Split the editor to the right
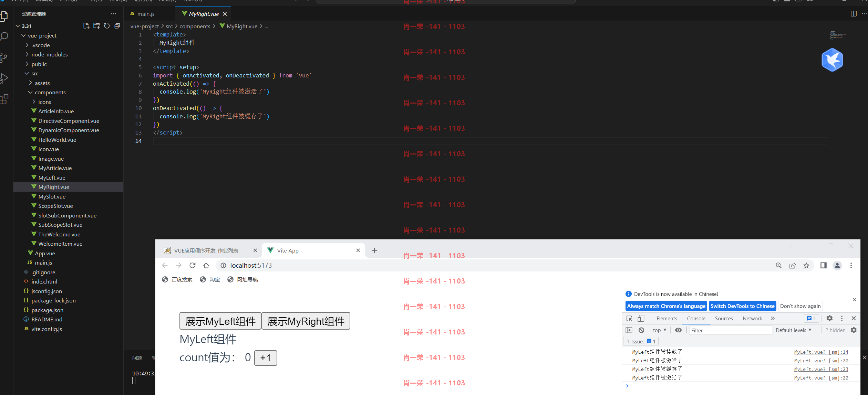This screenshot has height=395, width=868. tap(854, 14)
